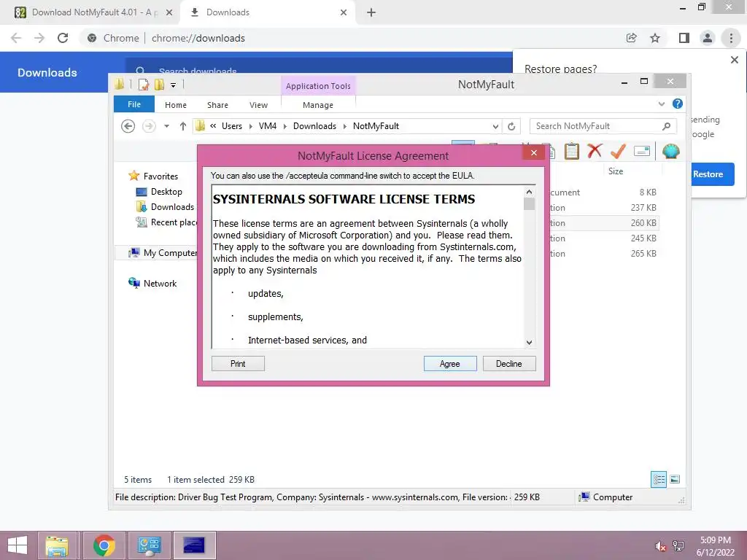Switch to details view in Explorer status bar
This screenshot has height=560, width=747.
pos(659,479)
